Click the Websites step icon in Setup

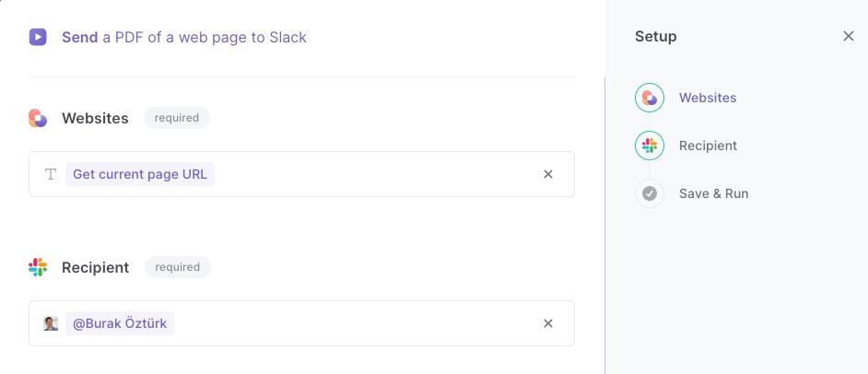tap(650, 98)
